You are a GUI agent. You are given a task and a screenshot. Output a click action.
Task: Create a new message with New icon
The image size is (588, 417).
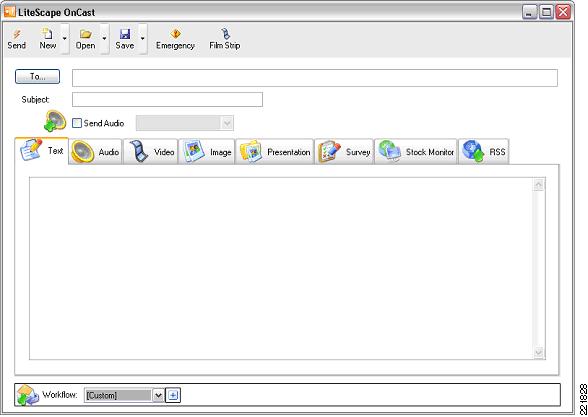pyautogui.click(x=47, y=34)
